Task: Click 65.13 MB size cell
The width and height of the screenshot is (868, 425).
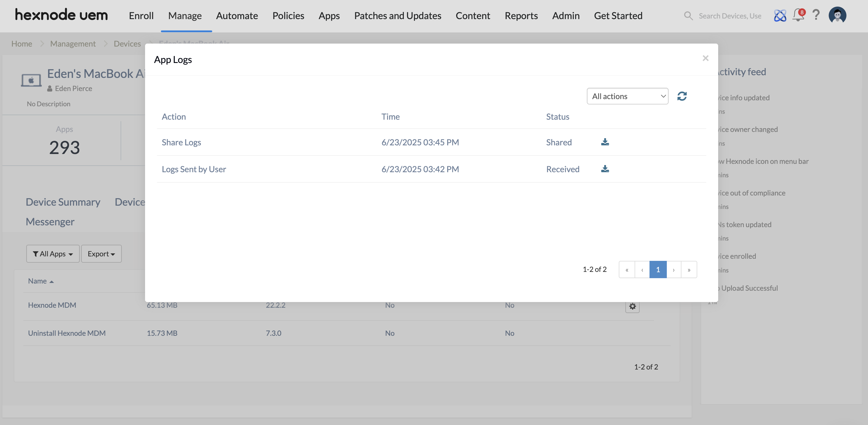Action: coord(162,305)
